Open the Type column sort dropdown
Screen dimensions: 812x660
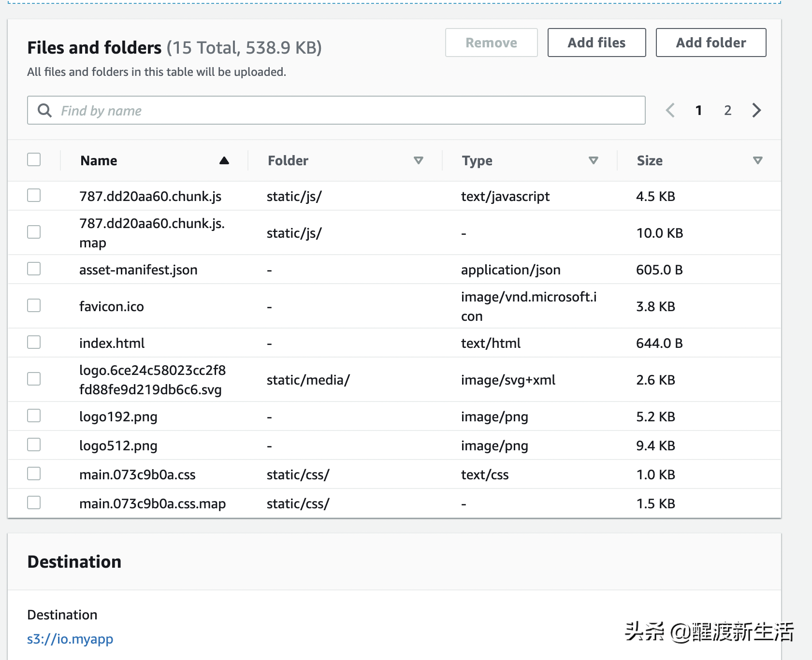coord(594,160)
